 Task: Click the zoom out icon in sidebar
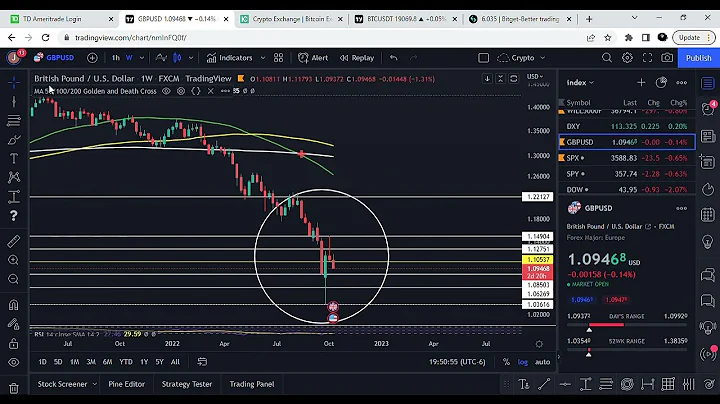(14, 279)
